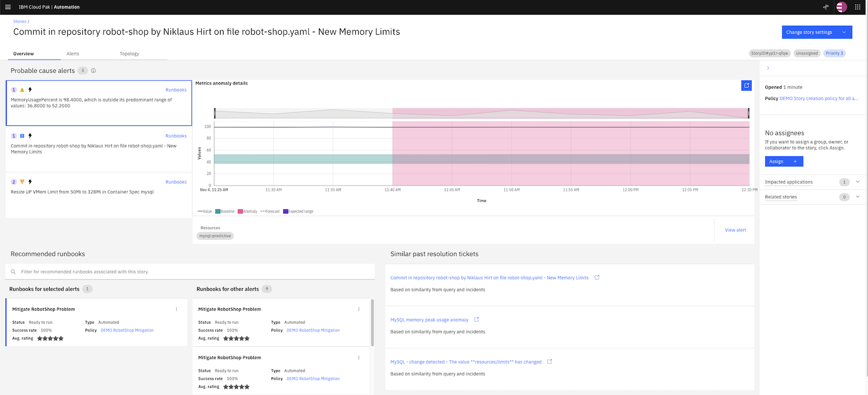Select the MemoryUsagePercent alert card

pyautogui.click(x=99, y=103)
